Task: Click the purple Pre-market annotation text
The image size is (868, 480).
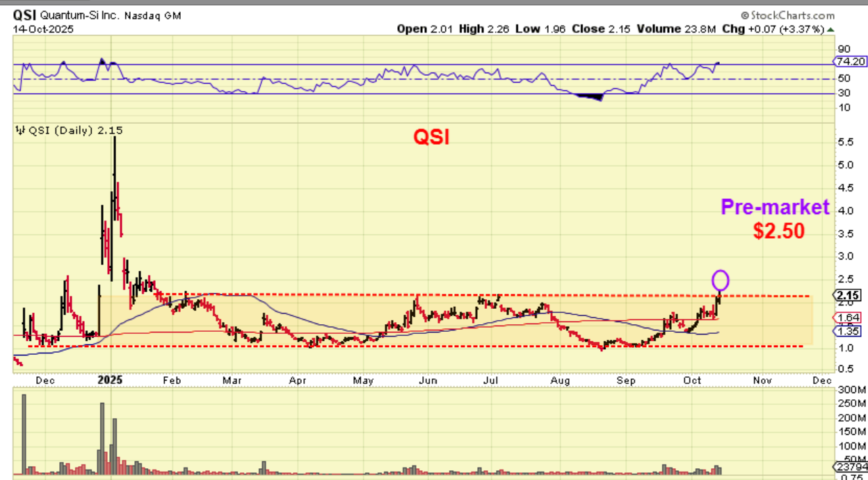Action: 775,207
